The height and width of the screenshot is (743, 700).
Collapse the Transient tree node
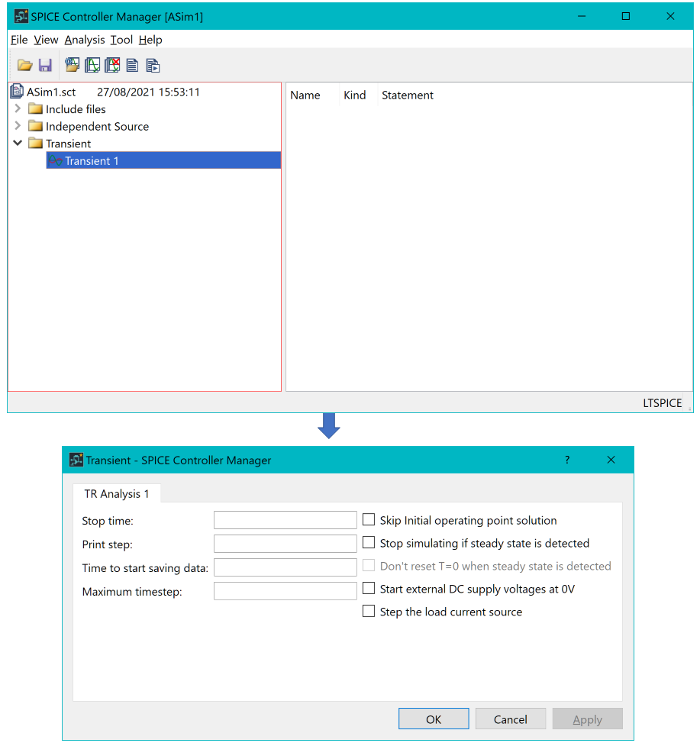[x=18, y=143]
